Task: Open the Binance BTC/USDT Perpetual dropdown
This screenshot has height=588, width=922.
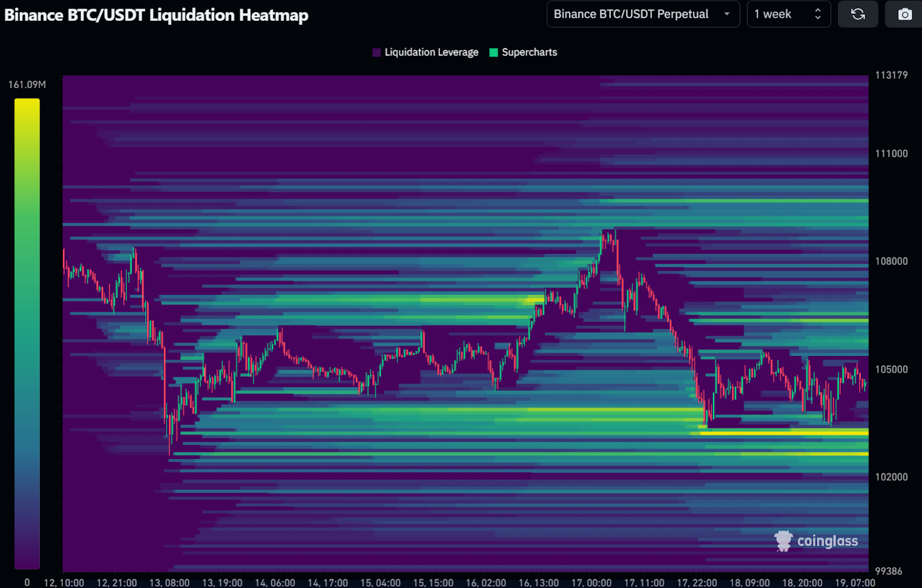Action: (x=643, y=14)
